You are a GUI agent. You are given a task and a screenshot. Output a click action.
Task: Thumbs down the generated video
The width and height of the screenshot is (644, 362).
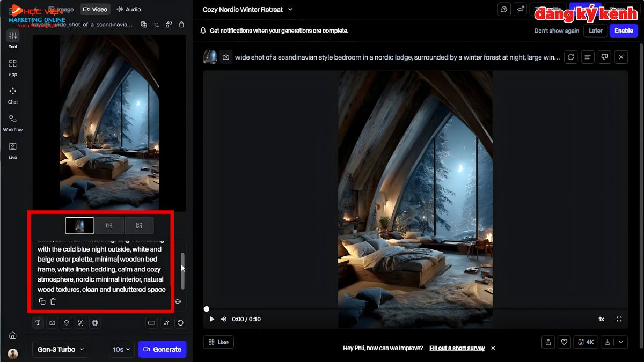604,57
